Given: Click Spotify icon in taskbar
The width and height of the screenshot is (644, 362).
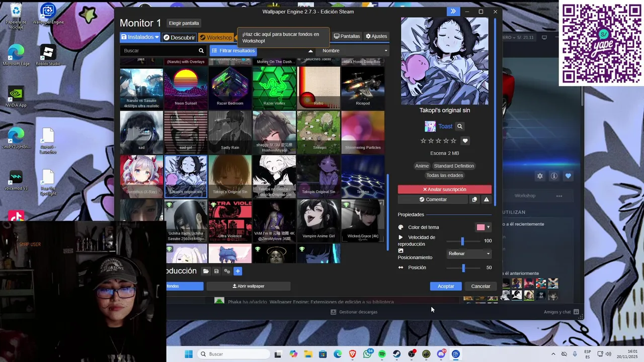Looking at the screenshot, I should 382,354.
